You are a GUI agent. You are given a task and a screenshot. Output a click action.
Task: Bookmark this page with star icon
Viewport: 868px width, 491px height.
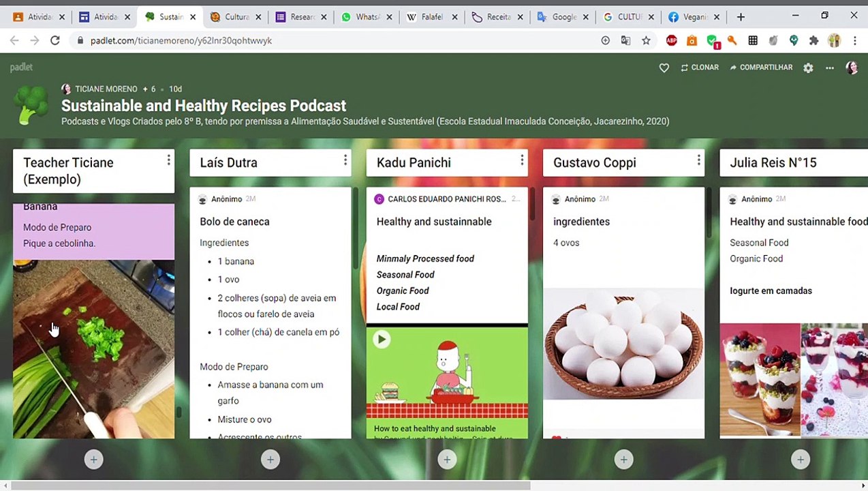[x=646, y=41]
